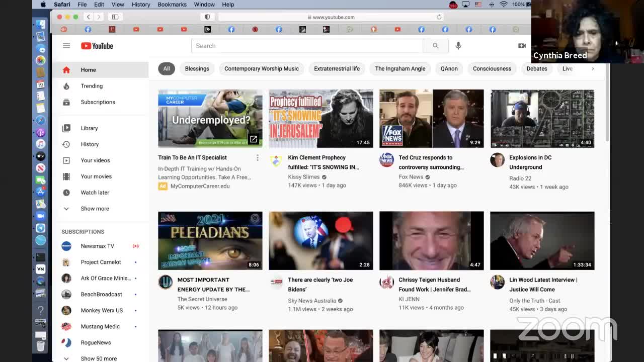Image resolution: width=644 pixels, height=362 pixels.
Task: Open MyComputerCareer.edu advertiser link
Action: click(x=200, y=186)
